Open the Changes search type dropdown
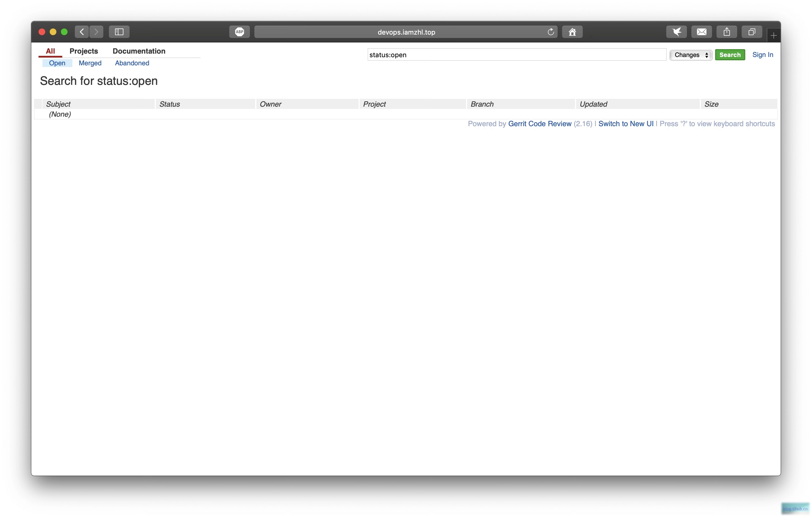Image resolution: width=812 pixels, height=517 pixels. coord(691,55)
